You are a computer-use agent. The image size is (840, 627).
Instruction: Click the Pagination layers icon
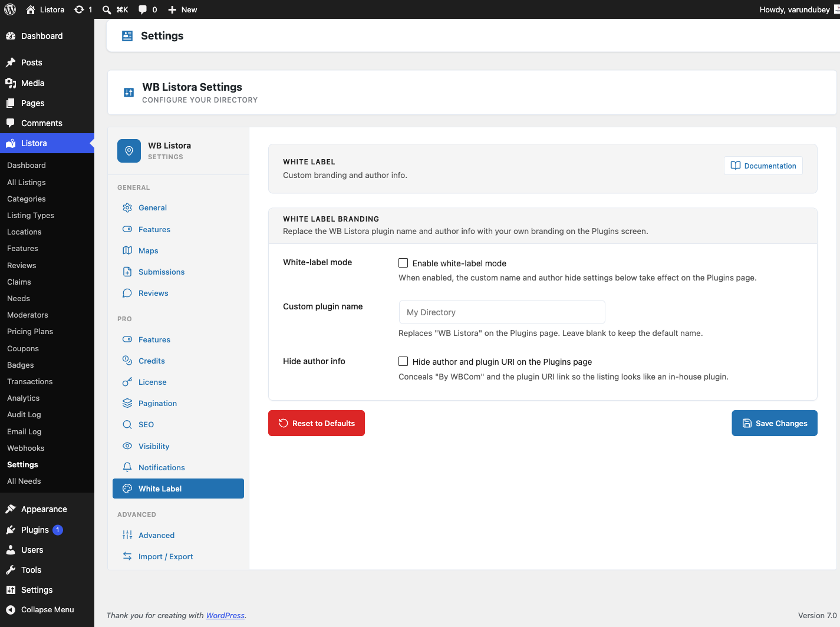click(127, 403)
